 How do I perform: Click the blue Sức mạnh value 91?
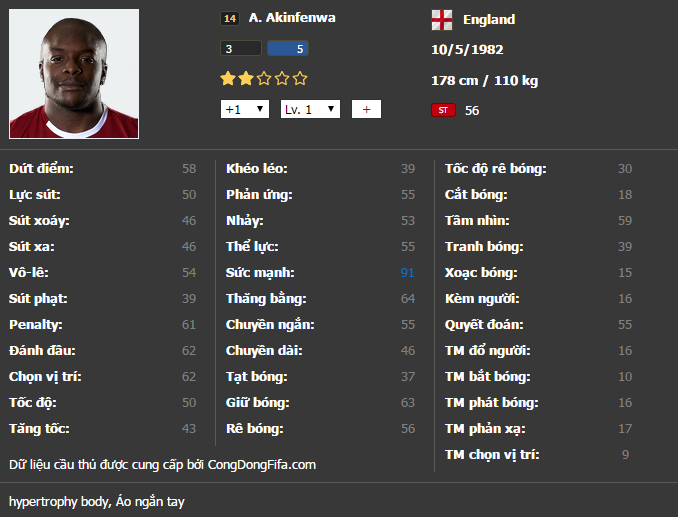(x=407, y=272)
